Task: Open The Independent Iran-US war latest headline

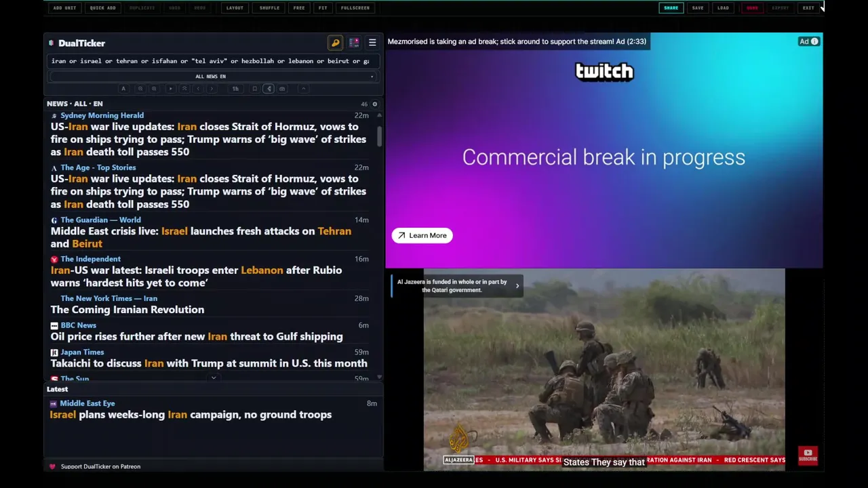Action: coord(196,277)
